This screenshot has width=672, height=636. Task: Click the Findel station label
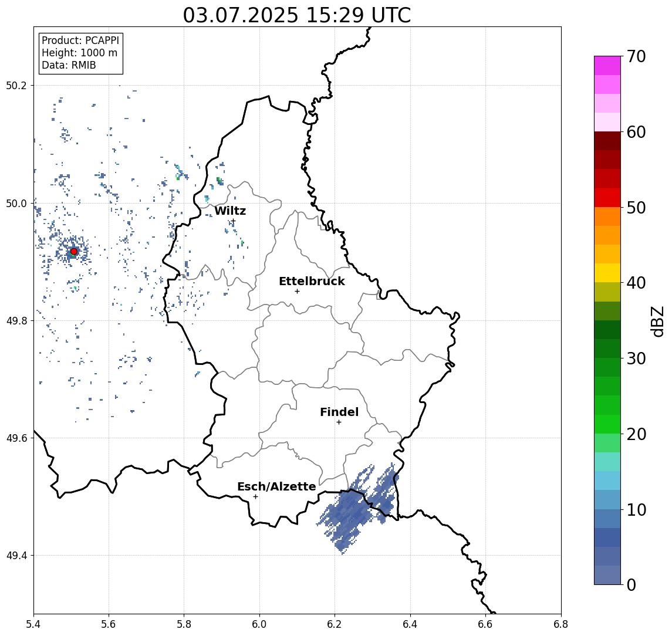pos(339,412)
